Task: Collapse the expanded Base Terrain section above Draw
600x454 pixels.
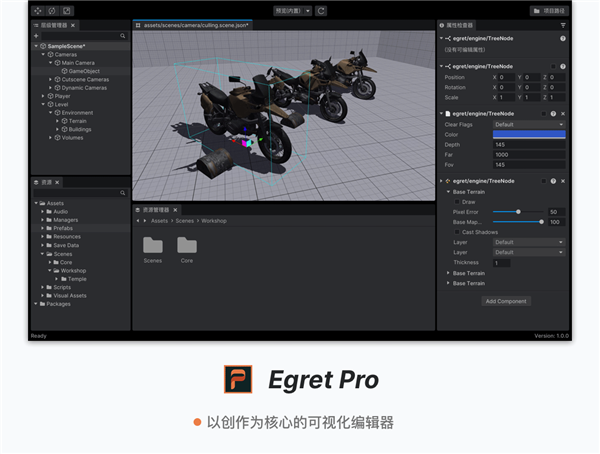Action: point(448,192)
